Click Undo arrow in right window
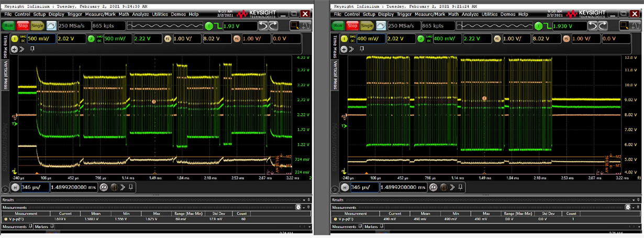Screen dimensions: 644x238 click(593, 26)
